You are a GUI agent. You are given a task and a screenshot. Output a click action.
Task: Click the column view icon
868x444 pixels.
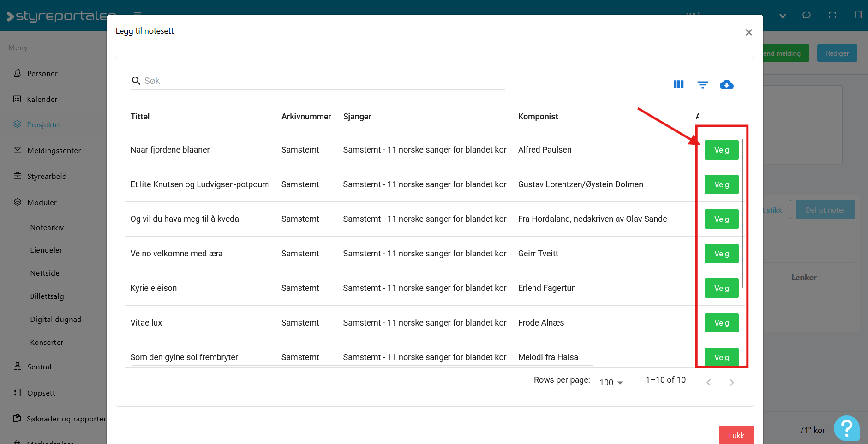click(678, 84)
